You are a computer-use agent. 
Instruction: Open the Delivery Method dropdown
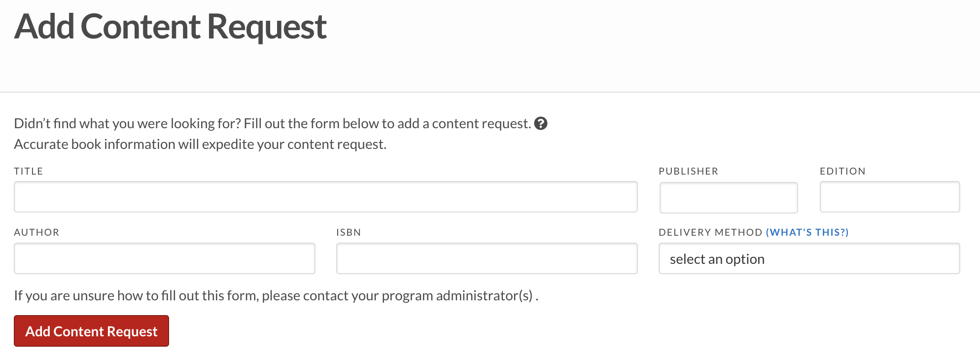(x=809, y=258)
